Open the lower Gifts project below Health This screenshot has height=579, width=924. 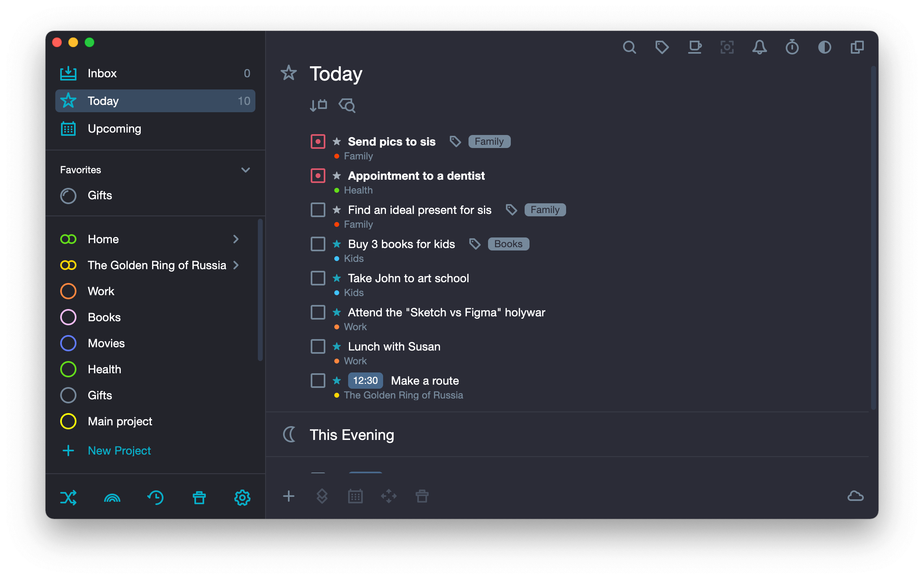155,395
